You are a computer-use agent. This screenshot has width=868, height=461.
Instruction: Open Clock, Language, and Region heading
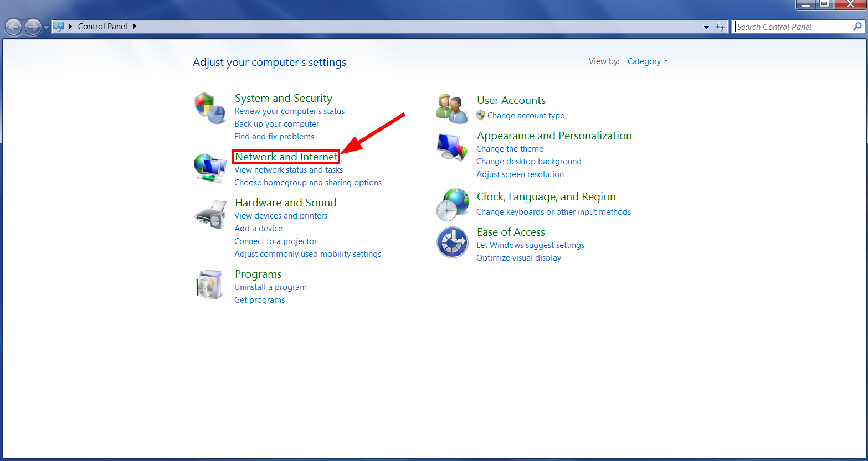click(x=546, y=196)
